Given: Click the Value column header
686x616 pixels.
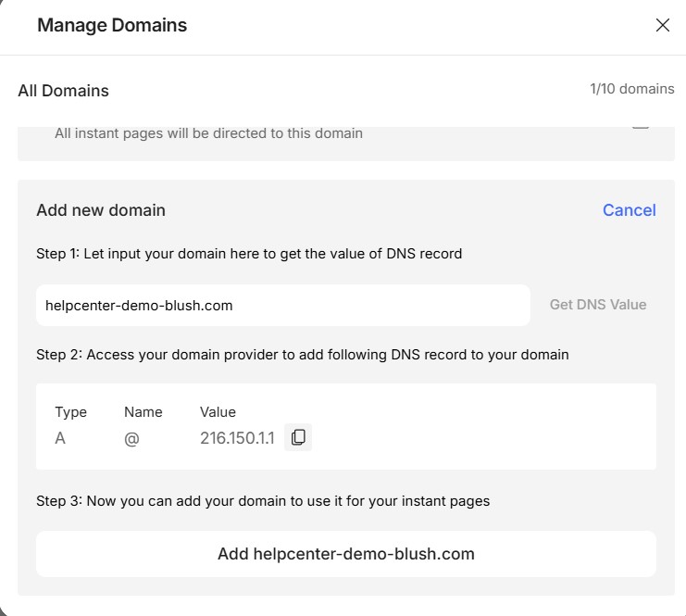Looking at the screenshot, I should click(x=218, y=412).
